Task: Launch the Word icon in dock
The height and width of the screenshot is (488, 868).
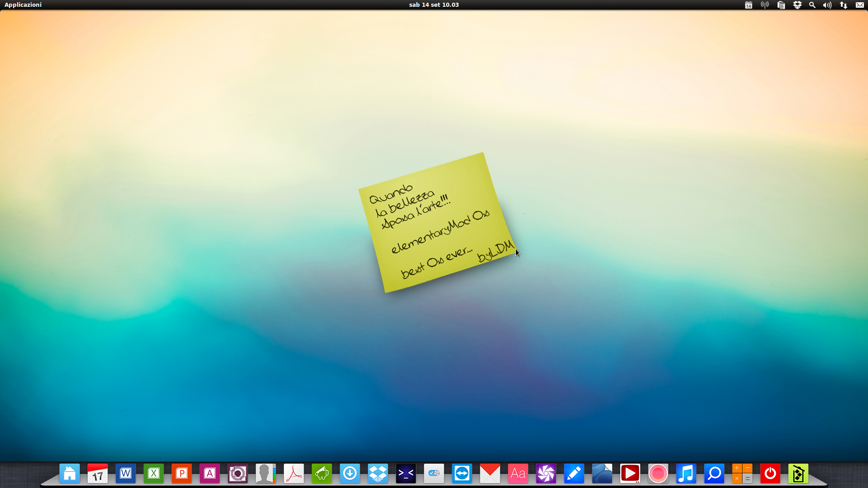Action: tap(126, 474)
